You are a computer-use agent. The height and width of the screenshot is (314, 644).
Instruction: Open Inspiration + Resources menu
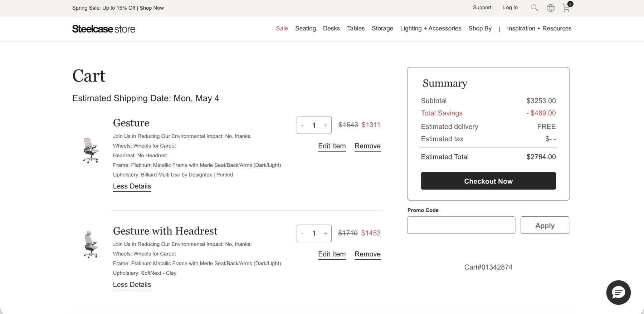[x=539, y=28]
